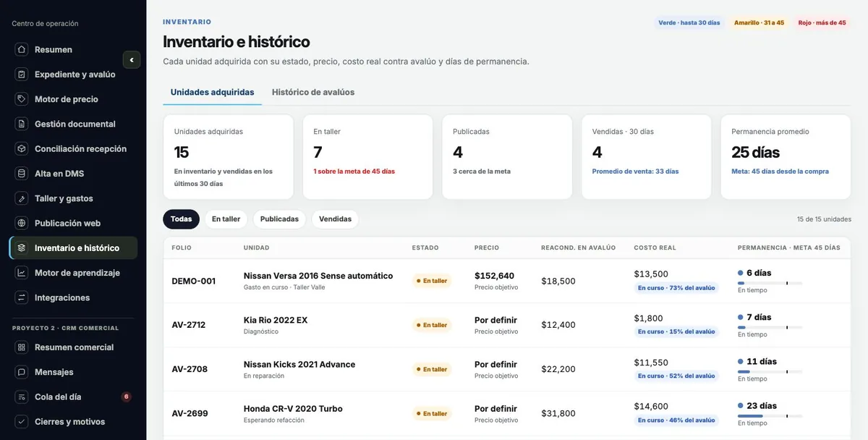Viewport: 868px width, 440px height.
Task: Click 'Nissan Kicks 2021 Advance' unit name
Action: [x=299, y=364]
